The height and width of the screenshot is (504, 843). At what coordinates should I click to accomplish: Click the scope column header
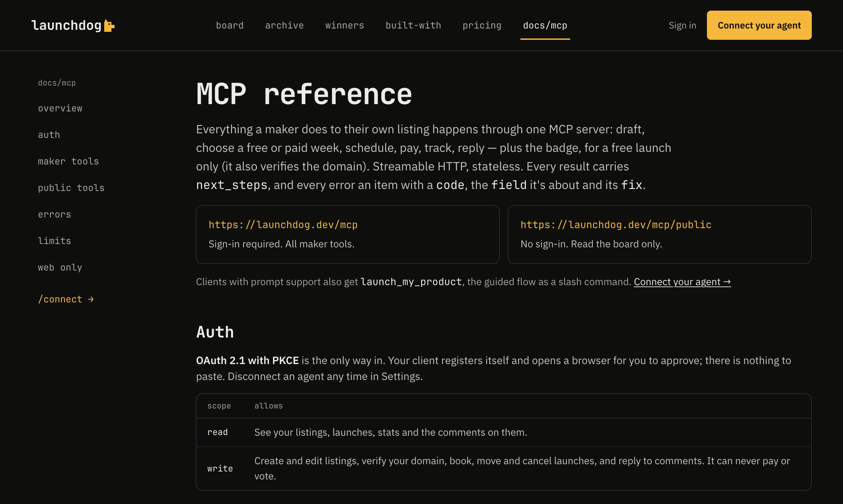[219, 406]
